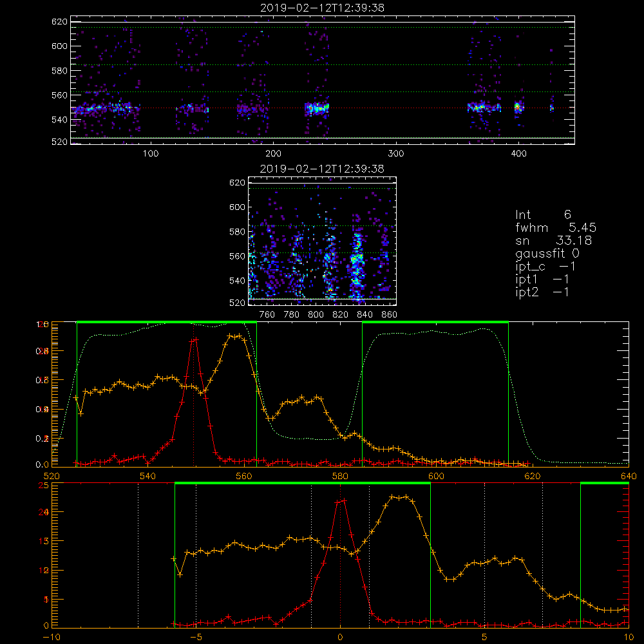Select the "200" x-axis tick label
The image size is (644, 644).
coord(273,154)
